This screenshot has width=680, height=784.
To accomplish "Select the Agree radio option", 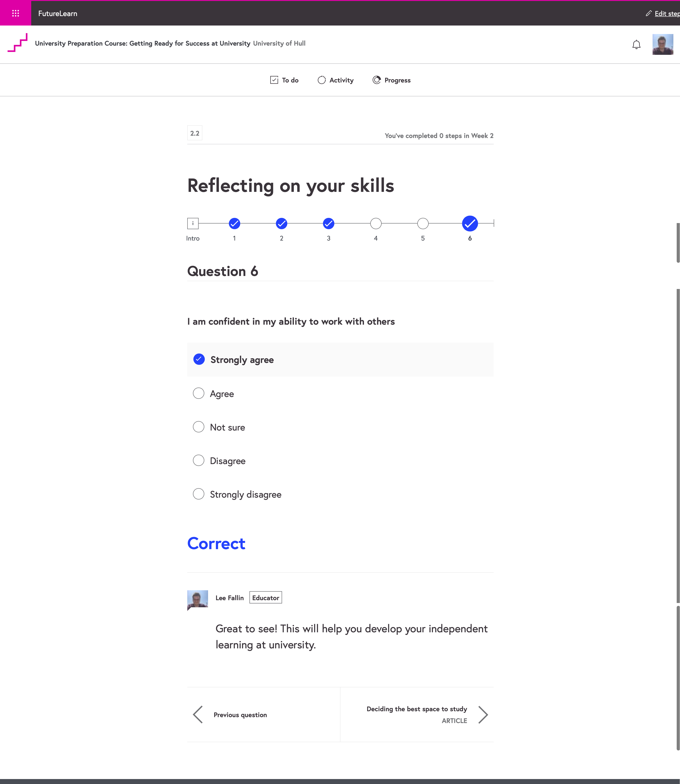I will point(198,393).
